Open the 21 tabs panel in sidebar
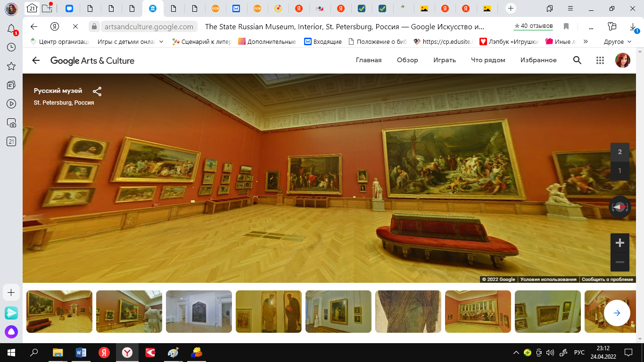This screenshot has width=644, height=362. (11, 141)
